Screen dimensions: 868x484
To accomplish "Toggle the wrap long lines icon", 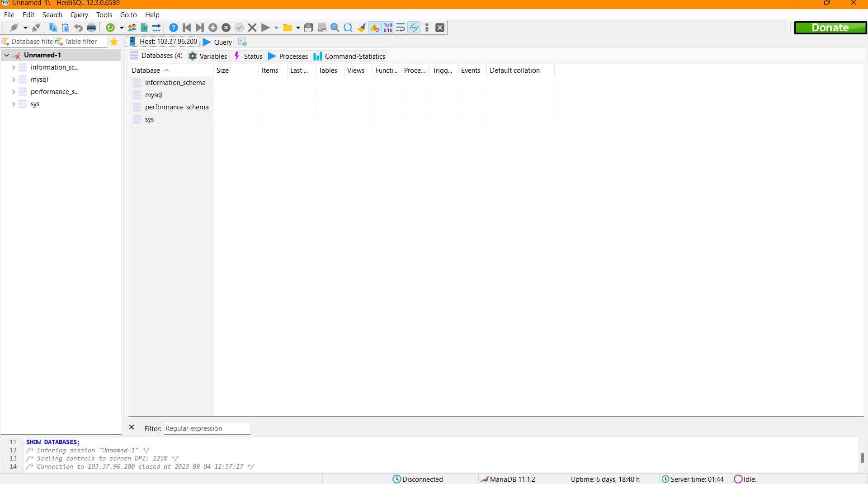I will pos(401,28).
